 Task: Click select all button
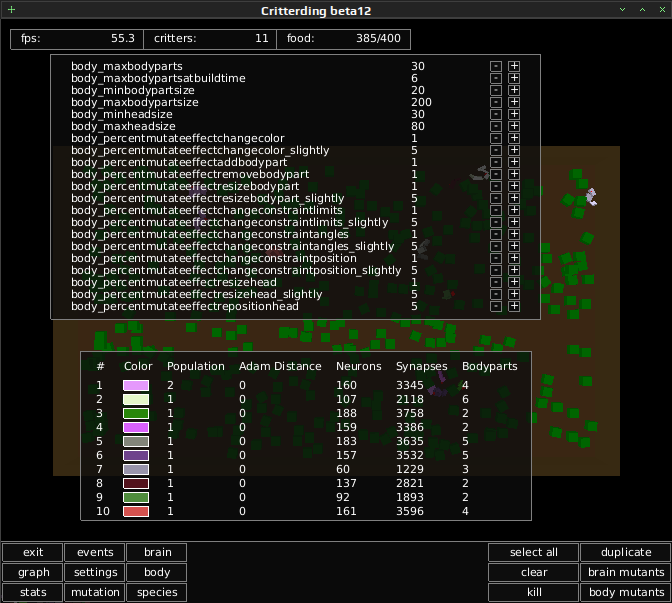pyautogui.click(x=534, y=552)
